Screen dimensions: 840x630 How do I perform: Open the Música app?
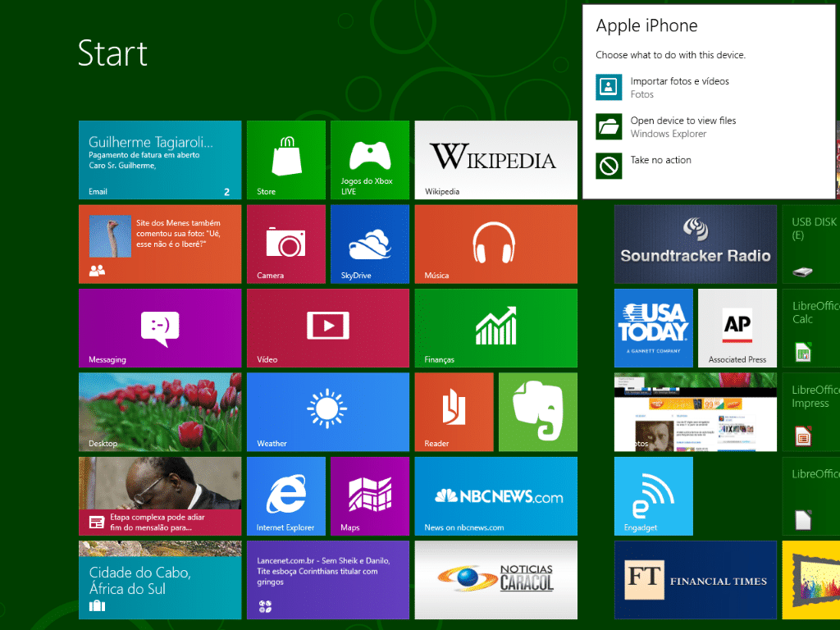click(495, 244)
